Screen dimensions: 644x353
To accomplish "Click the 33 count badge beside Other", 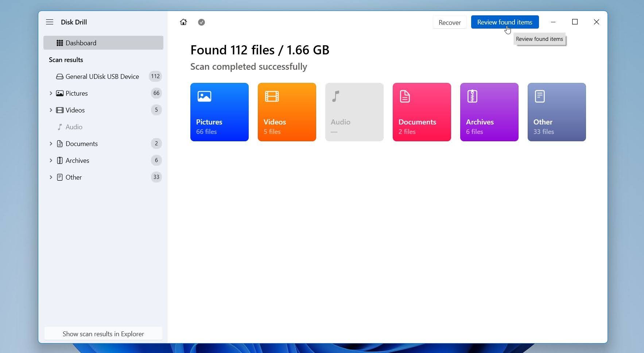I will click(x=156, y=177).
